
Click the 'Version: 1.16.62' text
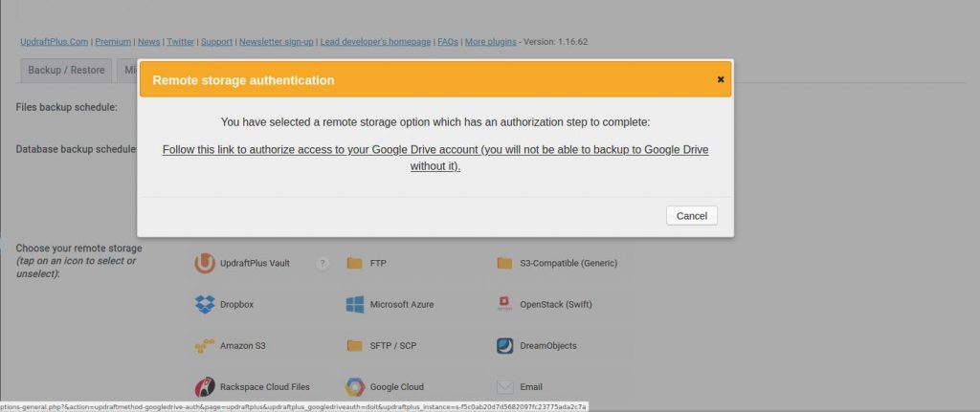[556, 42]
